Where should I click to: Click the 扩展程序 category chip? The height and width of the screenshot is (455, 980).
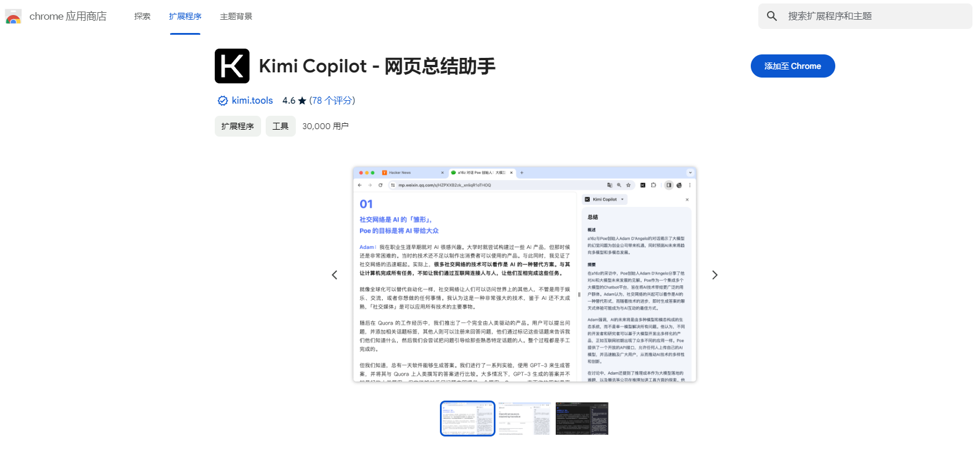(238, 126)
